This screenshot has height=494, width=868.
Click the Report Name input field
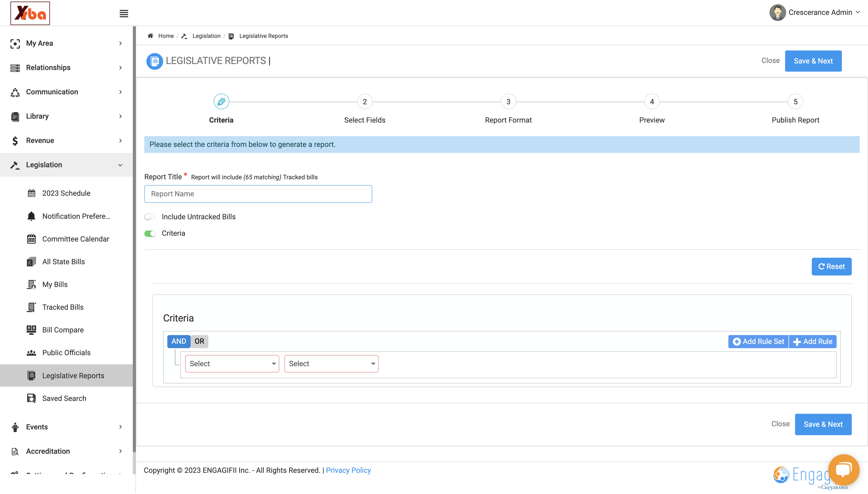pos(258,194)
